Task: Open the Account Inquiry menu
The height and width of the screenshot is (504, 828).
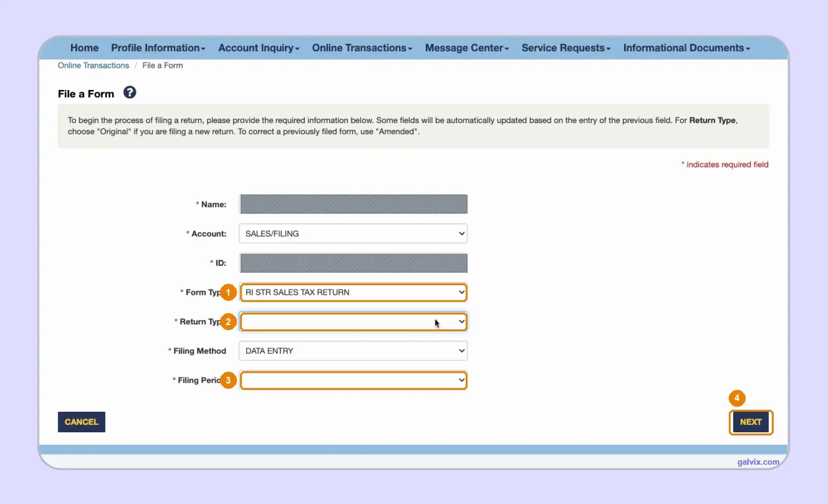Action: click(x=259, y=48)
